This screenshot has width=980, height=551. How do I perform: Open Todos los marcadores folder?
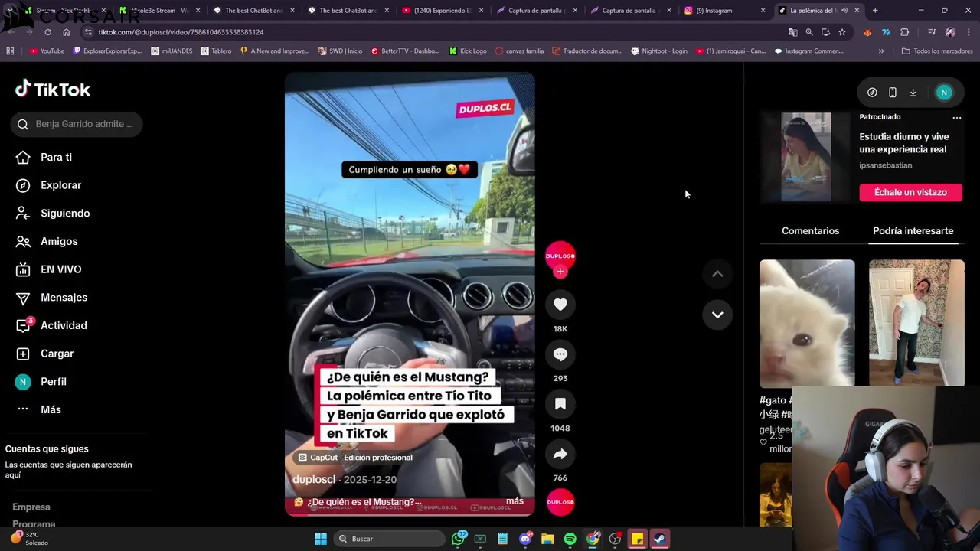coord(937,51)
